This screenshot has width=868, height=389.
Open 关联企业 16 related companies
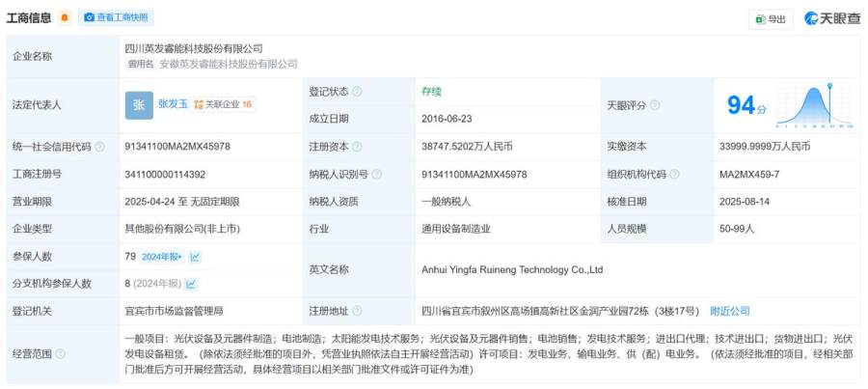[x=223, y=104]
